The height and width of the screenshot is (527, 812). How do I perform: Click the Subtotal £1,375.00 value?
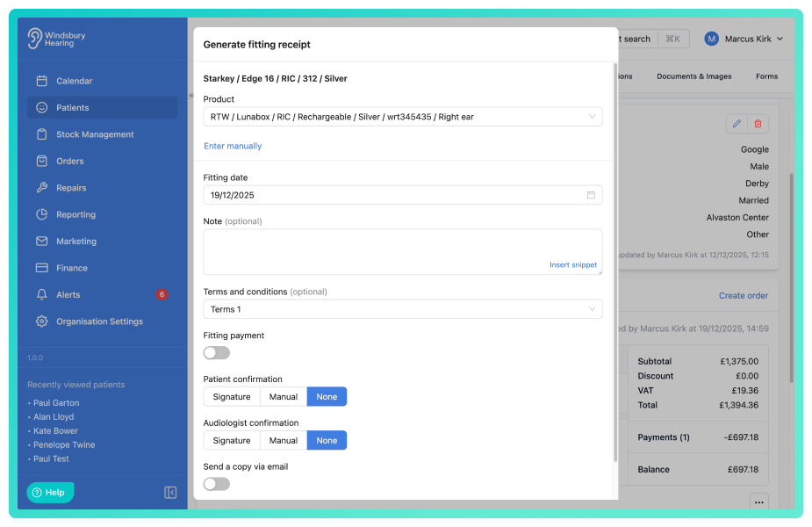(x=739, y=361)
